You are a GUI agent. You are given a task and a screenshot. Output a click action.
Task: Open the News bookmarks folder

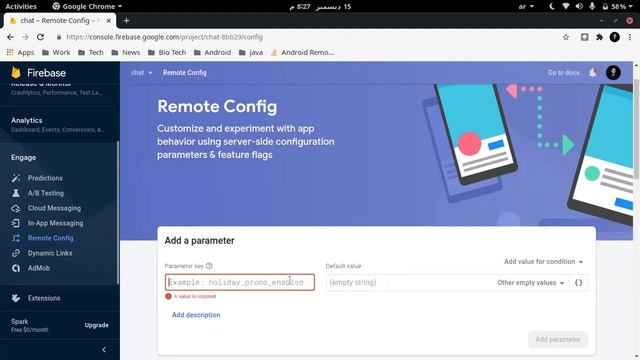click(126, 52)
